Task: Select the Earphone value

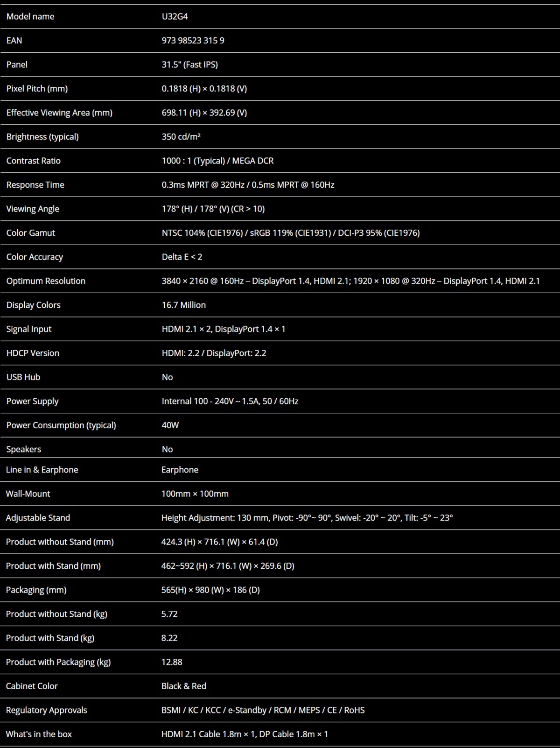Action: pos(180,470)
